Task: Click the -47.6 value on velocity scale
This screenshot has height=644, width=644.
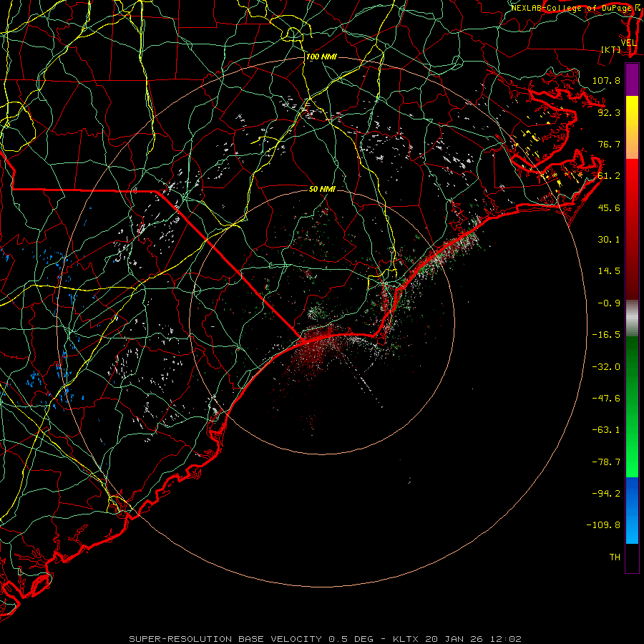Action: coord(606,399)
